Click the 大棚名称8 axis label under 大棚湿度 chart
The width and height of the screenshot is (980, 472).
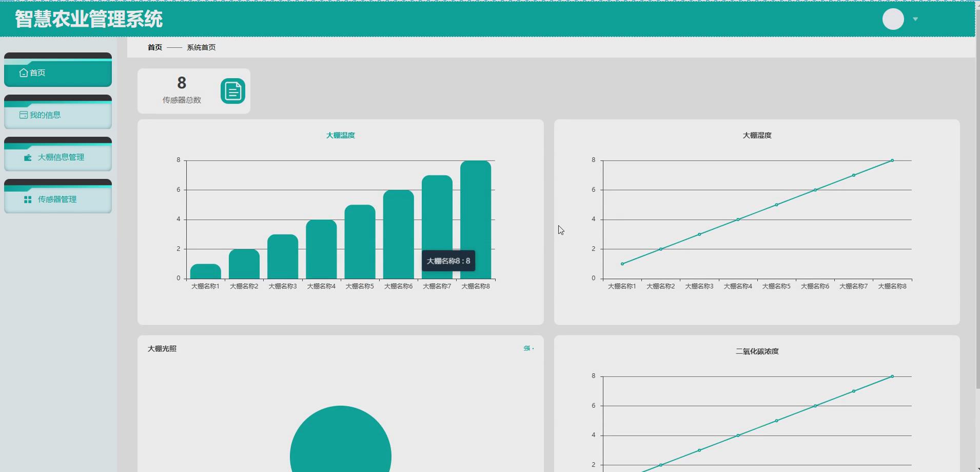click(892, 286)
